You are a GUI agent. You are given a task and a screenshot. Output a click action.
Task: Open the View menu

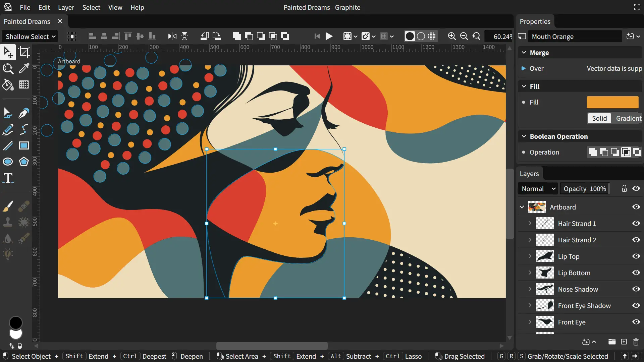pos(115,7)
